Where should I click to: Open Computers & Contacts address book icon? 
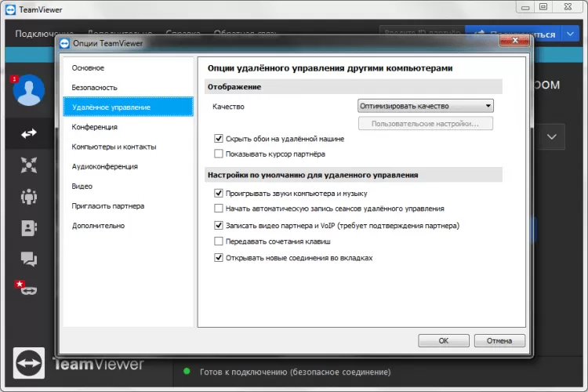pyautogui.click(x=29, y=227)
